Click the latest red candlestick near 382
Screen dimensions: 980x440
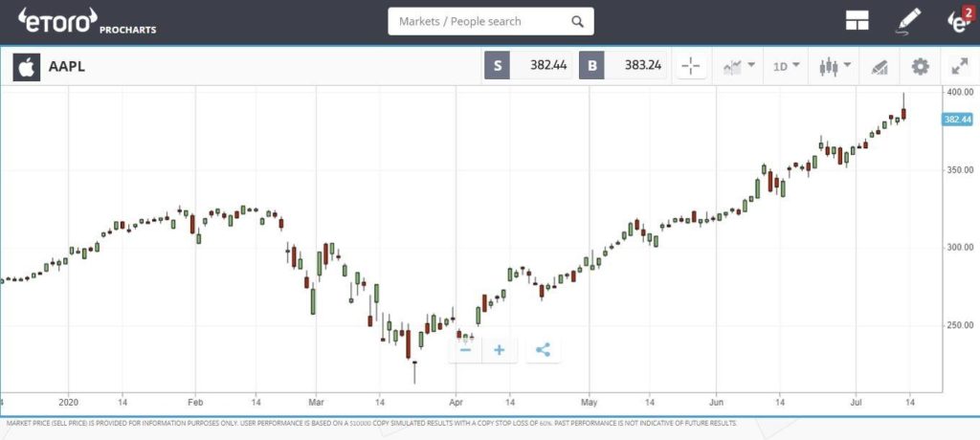coord(903,113)
